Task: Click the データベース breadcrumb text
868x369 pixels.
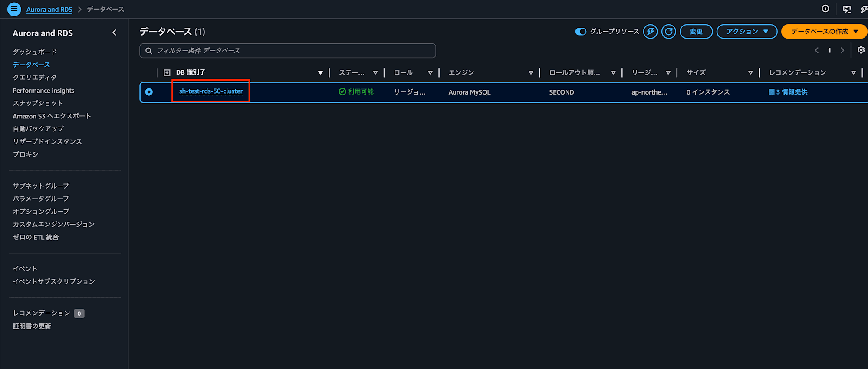Action: coord(105,9)
